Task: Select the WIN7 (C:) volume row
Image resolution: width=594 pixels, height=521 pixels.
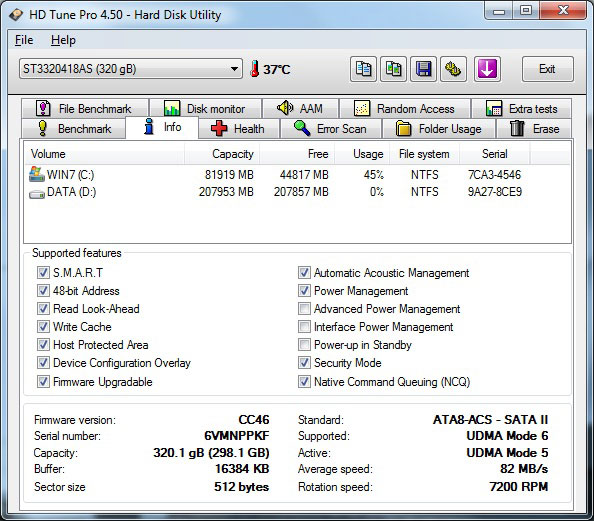Action: pos(297,174)
